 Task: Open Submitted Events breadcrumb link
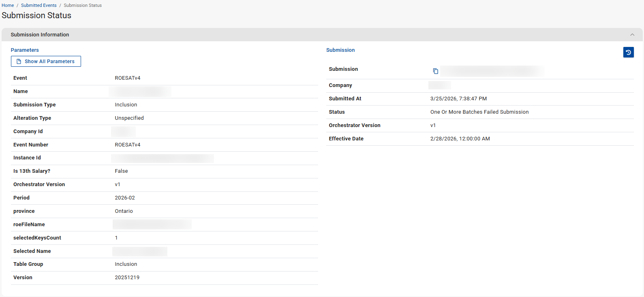coord(39,5)
